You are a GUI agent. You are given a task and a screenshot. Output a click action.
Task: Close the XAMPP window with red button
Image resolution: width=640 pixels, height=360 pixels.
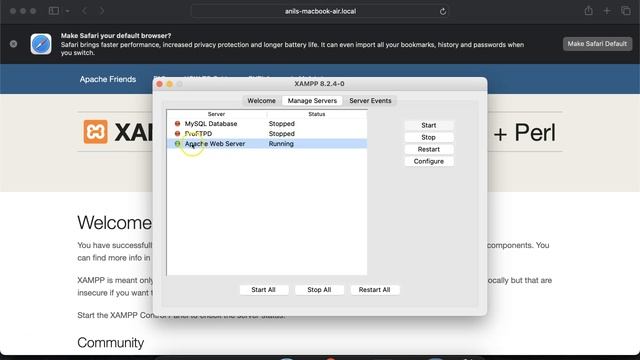tap(160, 84)
